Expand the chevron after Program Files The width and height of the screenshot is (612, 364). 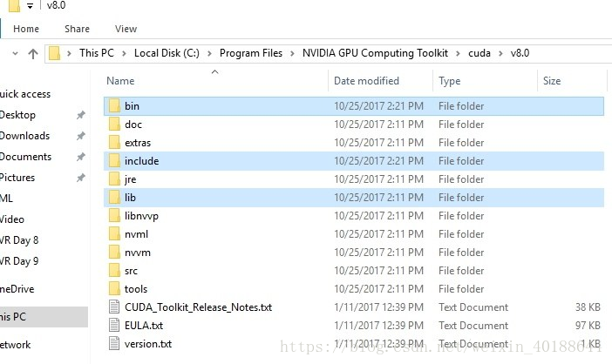[x=292, y=53]
